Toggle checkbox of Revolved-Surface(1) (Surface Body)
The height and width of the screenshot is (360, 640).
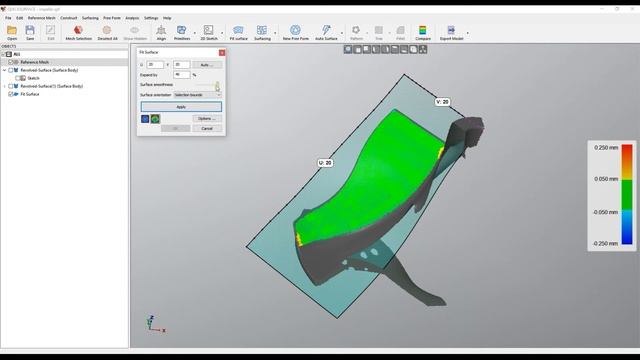11,86
